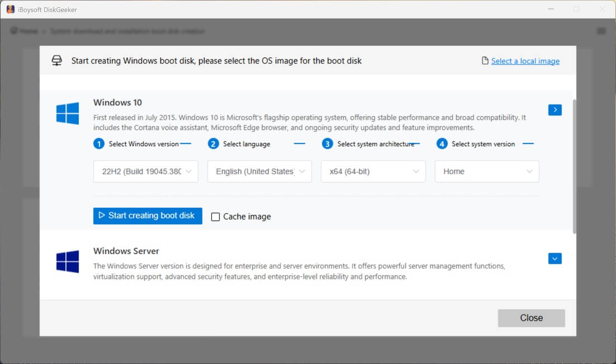
Task: Open the language dropdown showing English (United States)
Action: point(259,171)
